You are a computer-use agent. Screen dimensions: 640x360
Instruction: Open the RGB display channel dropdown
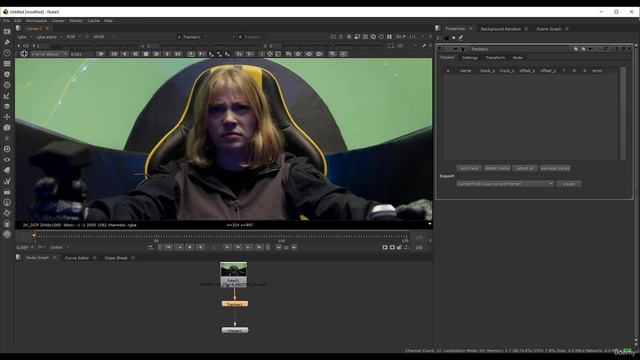(x=73, y=37)
